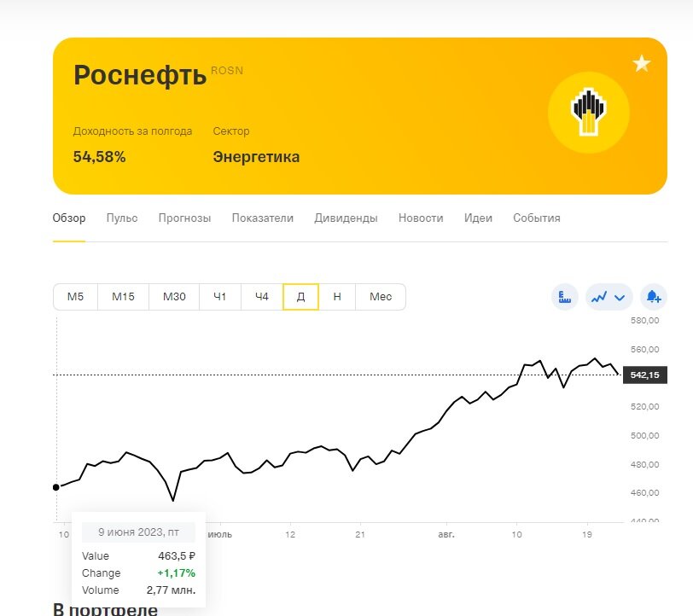693x616 pixels.
Task: Select the M5 timeframe button
Action: pos(74,296)
